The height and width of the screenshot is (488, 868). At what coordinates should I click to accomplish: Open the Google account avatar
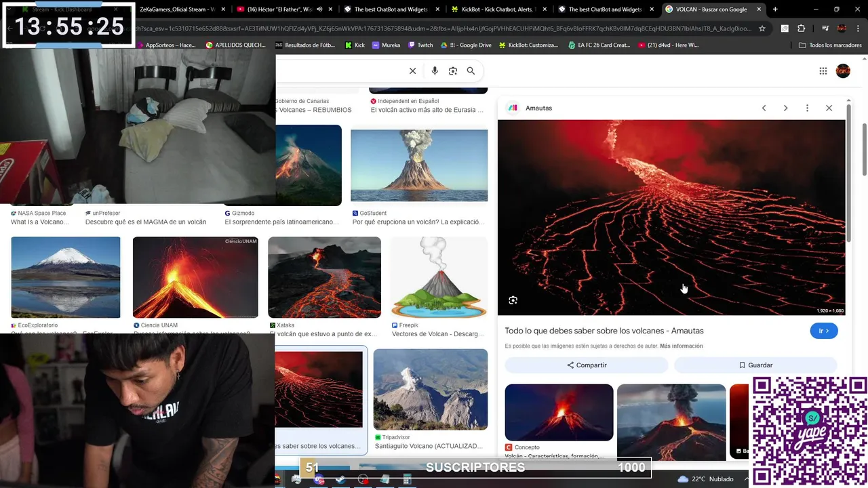[843, 70]
